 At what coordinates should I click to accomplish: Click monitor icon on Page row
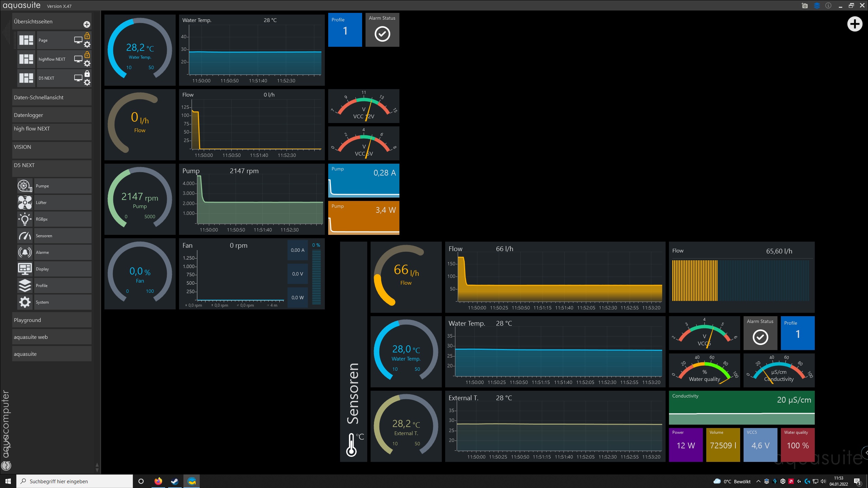[78, 40]
